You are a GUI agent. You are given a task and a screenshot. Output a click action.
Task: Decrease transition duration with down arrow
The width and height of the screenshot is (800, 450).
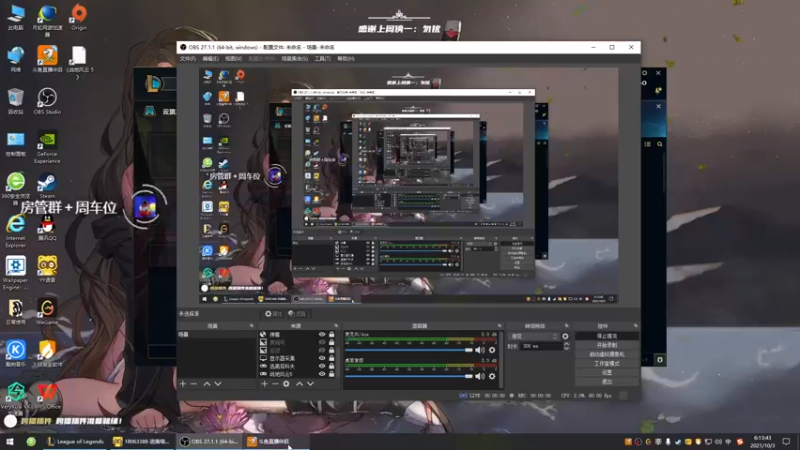566,348
